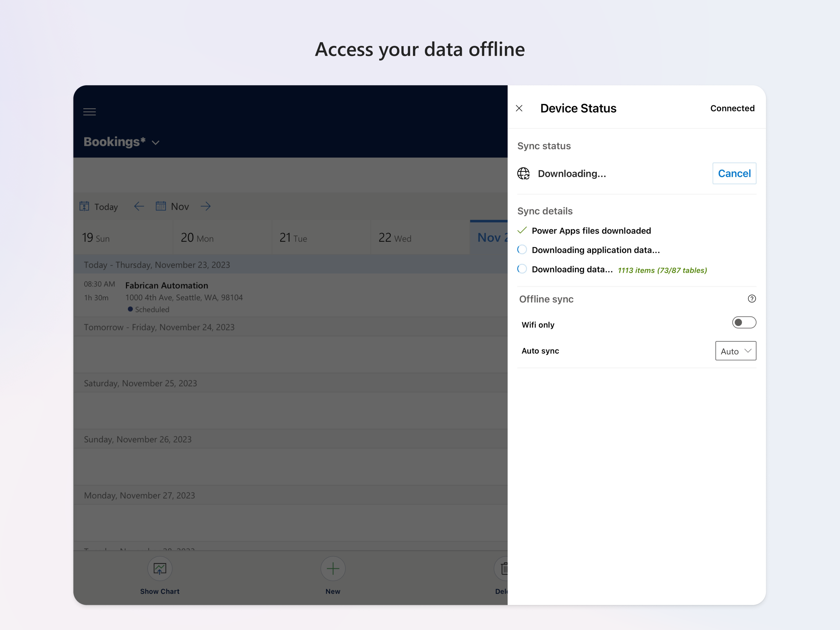Open the Fabrican Automation booking

(166, 286)
